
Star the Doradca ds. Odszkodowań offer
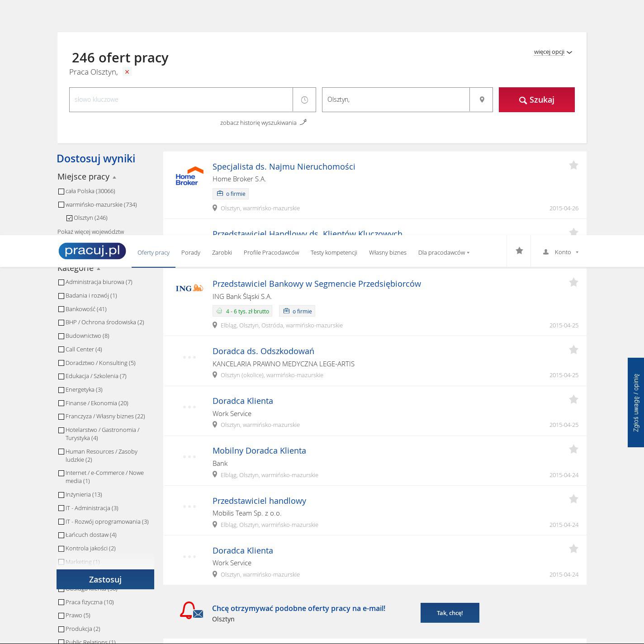pos(573,350)
